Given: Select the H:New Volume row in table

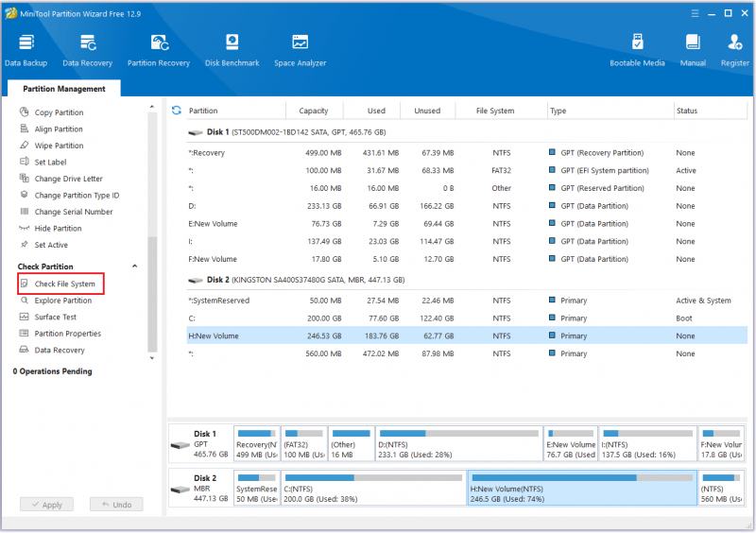Looking at the screenshot, I should (467, 335).
